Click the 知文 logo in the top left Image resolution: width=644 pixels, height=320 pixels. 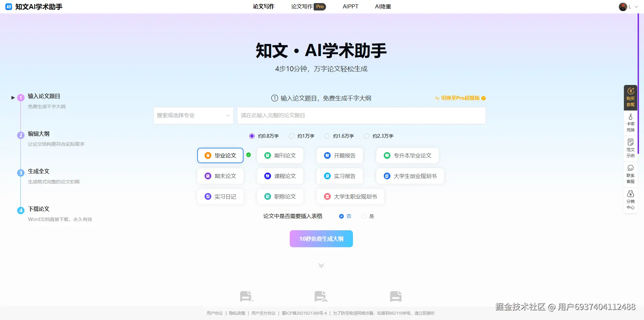8,6
